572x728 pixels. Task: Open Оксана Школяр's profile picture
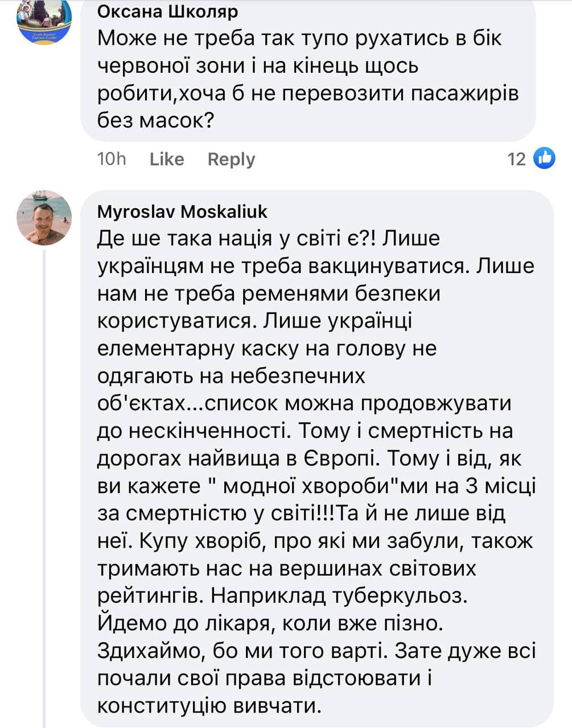tap(44, 21)
